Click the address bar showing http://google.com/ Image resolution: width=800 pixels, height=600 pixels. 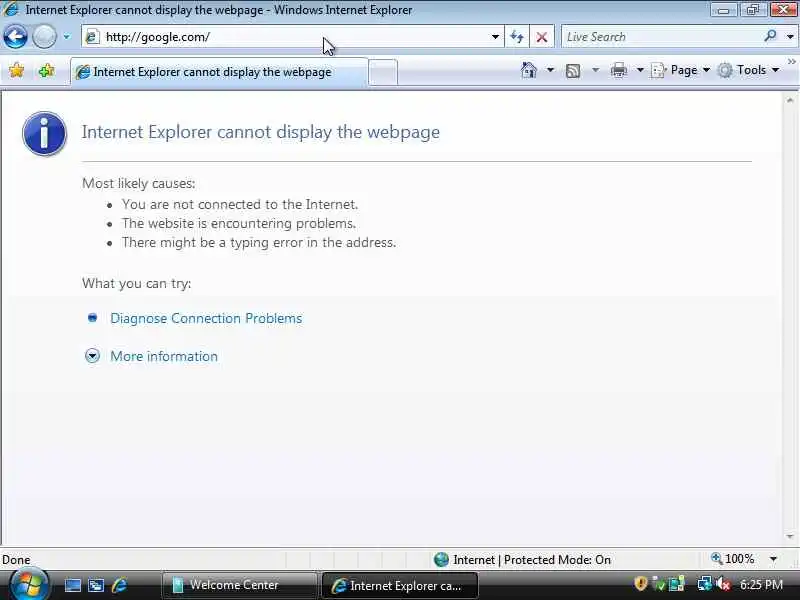293,37
